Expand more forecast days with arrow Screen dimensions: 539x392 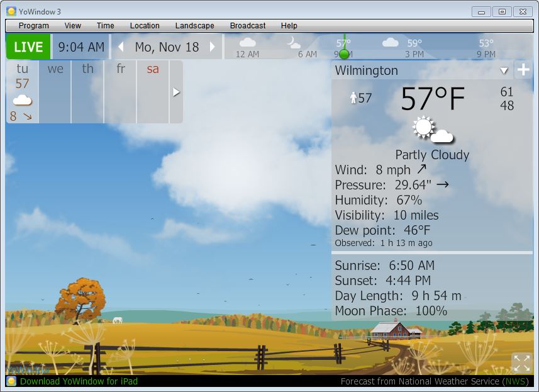coord(176,92)
